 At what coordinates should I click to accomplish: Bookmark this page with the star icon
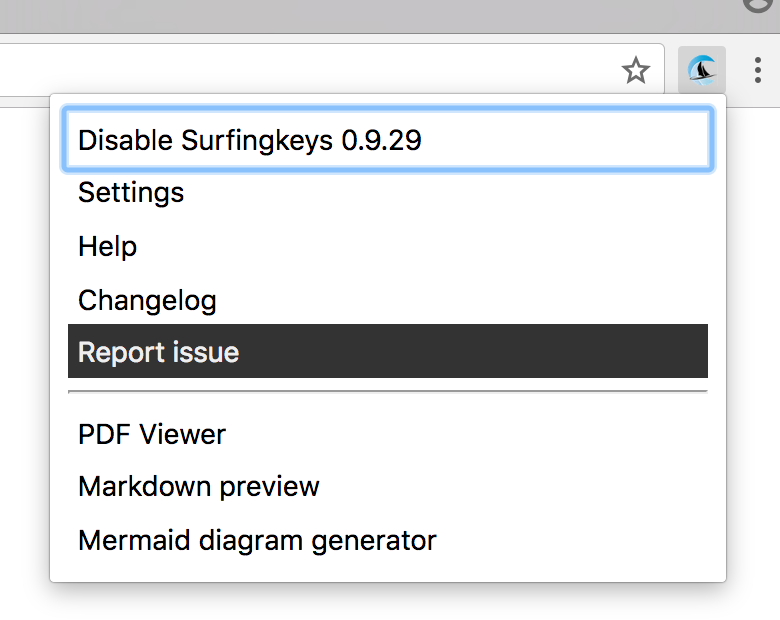(636, 70)
